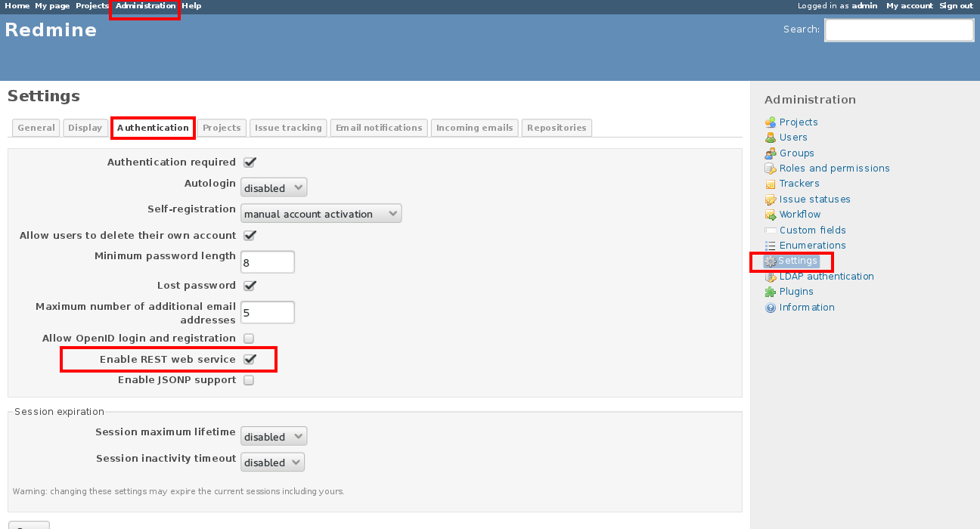
Task: Toggle the Enable REST web service checkbox
Action: pyautogui.click(x=250, y=359)
